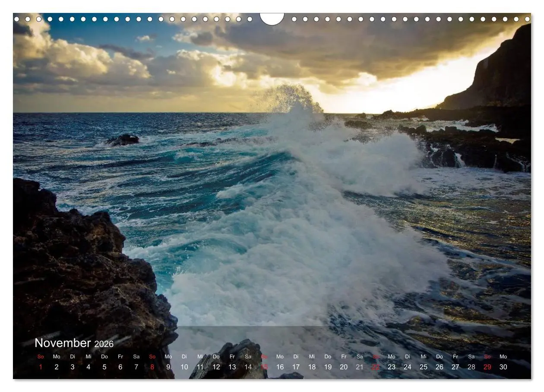
Task: Select date 20 in the calendar row
Action: coord(344,367)
